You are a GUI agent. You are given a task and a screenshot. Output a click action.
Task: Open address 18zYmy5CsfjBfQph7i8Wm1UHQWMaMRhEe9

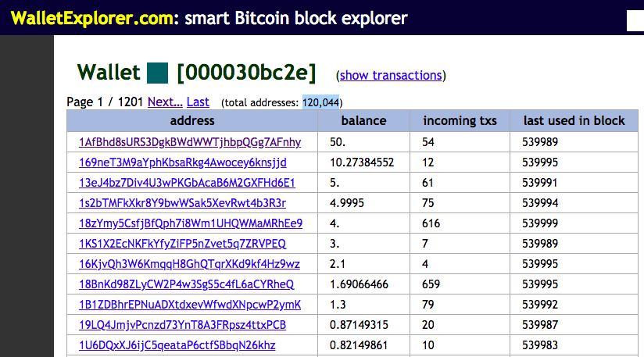pyautogui.click(x=191, y=223)
